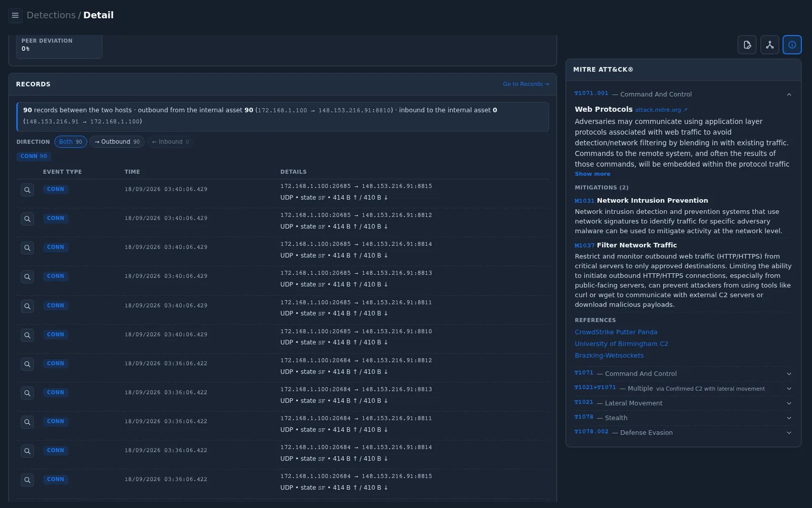Expand the T1021 Lateral Movement row

tap(684, 403)
